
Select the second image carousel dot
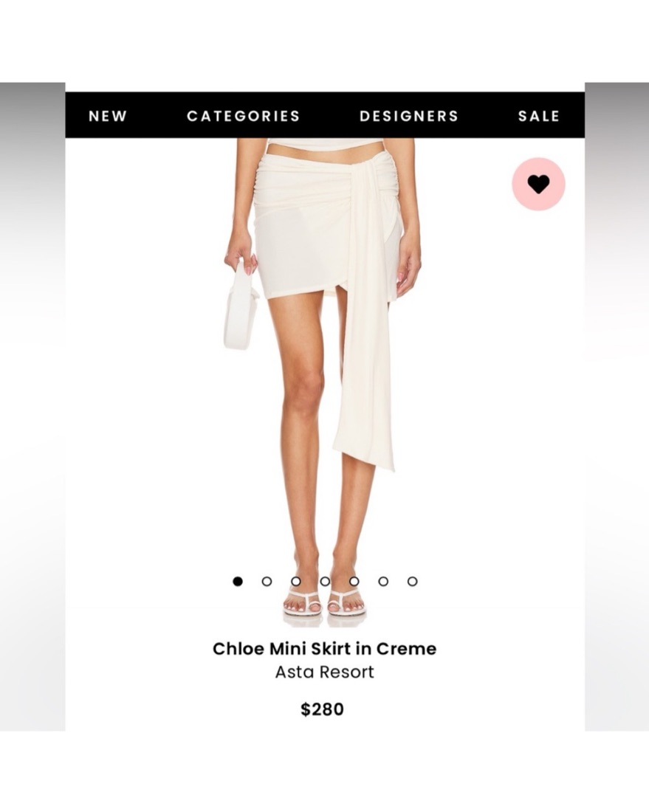[x=267, y=582]
